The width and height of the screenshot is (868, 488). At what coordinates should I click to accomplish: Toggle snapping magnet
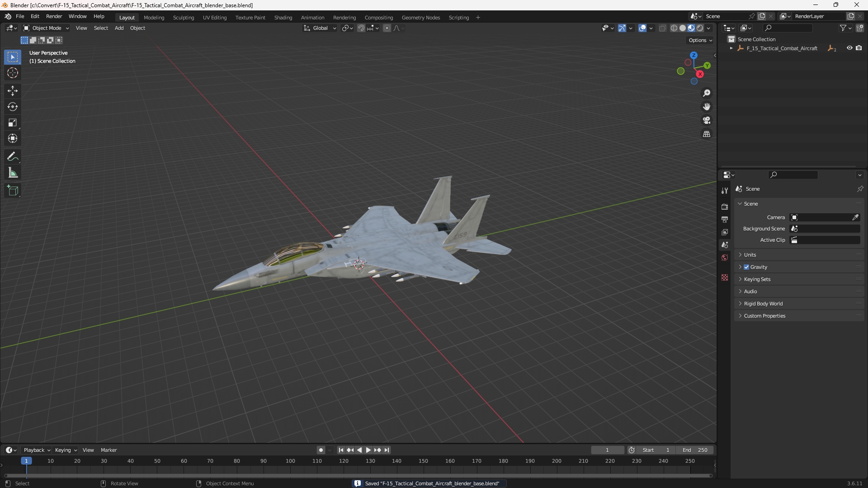(x=361, y=28)
